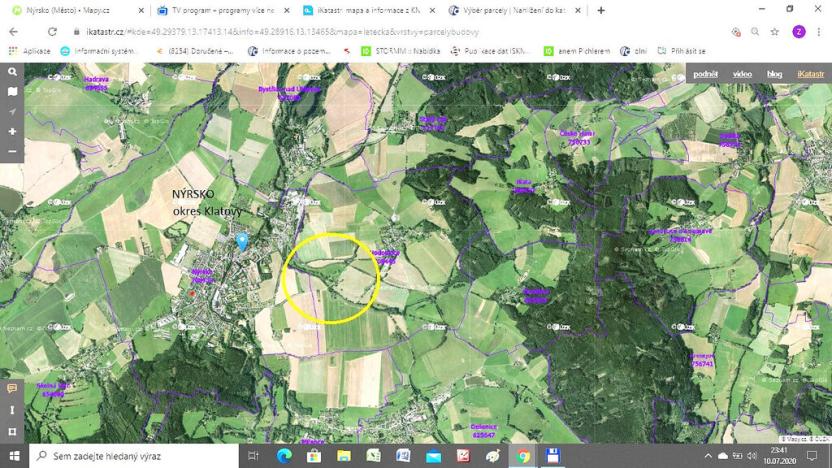Open the map layers icon in sidebar
832x468 pixels.
coord(12,92)
